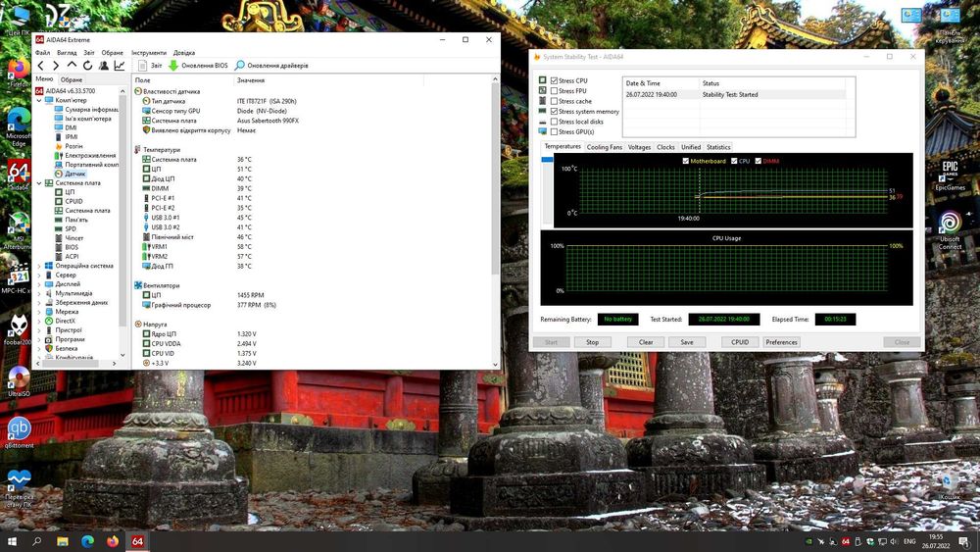980x552 pixels.
Task: Enable the Stress local disks checkbox
Action: pyautogui.click(x=554, y=122)
